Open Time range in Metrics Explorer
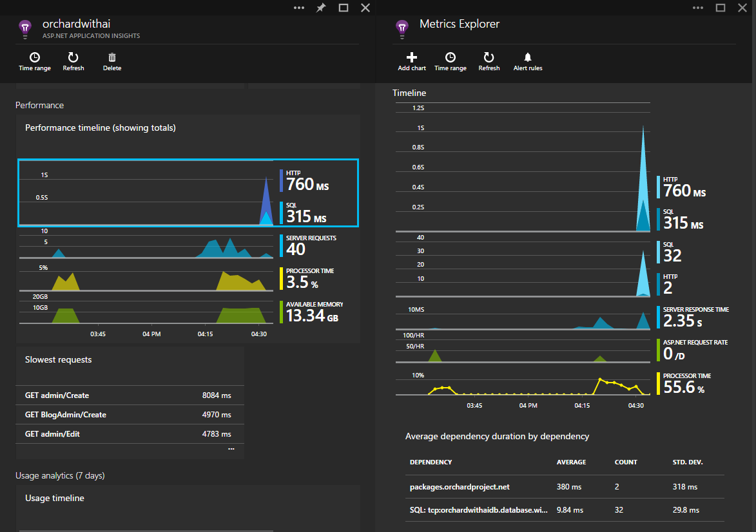Image resolution: width=756 pixels, height=532 pixels. (x=451, y=62)
